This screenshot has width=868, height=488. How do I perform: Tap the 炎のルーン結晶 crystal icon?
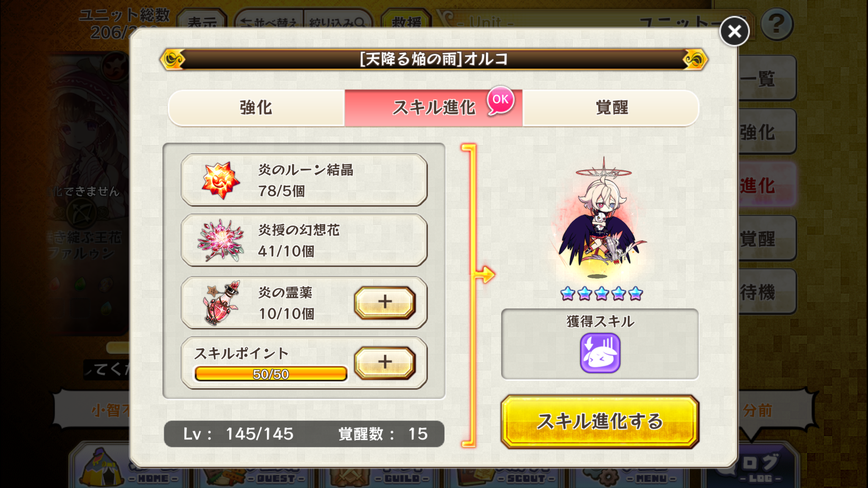click(x=220, y=180)
